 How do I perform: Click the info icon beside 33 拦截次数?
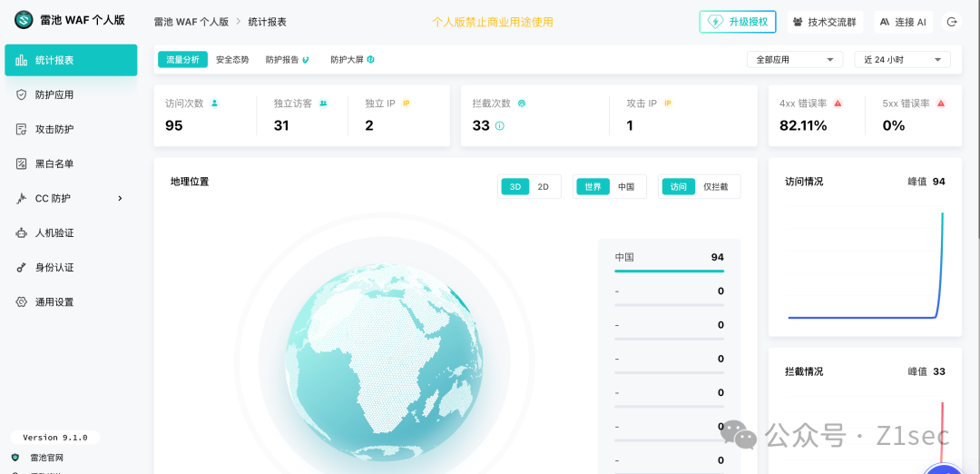pyautogui.click(x=499, y=125)
